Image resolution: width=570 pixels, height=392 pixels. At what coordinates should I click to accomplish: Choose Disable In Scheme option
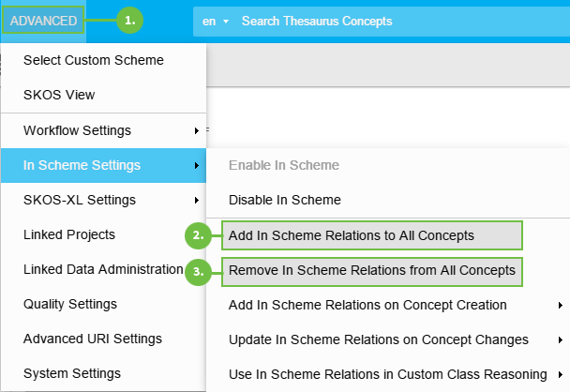click(x=285, y=200)
